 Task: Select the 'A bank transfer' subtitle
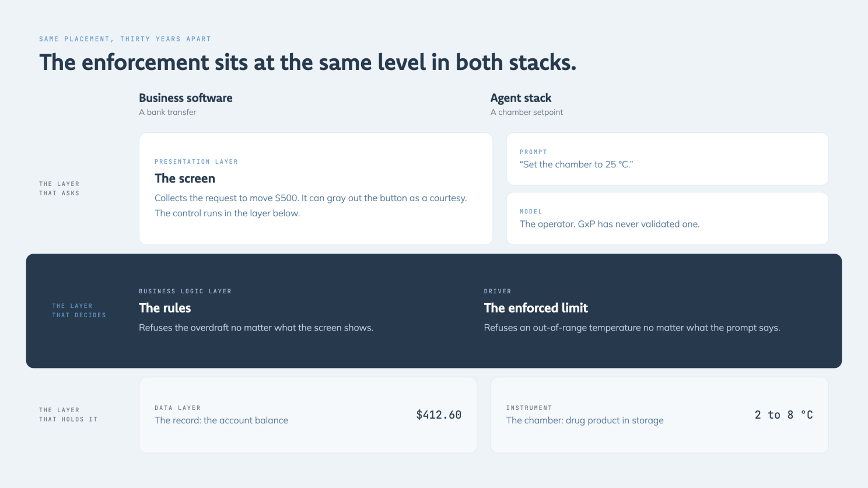pyautogui.click(x=167, y=112)
